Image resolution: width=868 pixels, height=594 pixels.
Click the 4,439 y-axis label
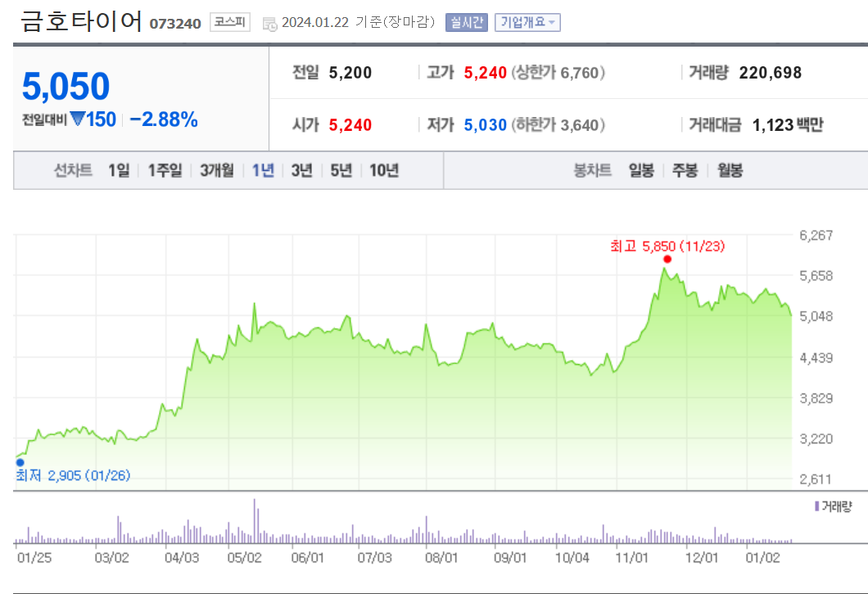[x=816, y=358]
